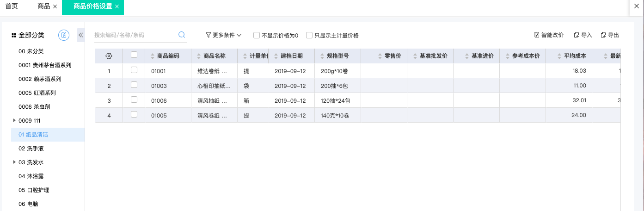This screenshot has height=211, width=644.
Task: Click the 导入 button
Action: click(x=583, y=35)
